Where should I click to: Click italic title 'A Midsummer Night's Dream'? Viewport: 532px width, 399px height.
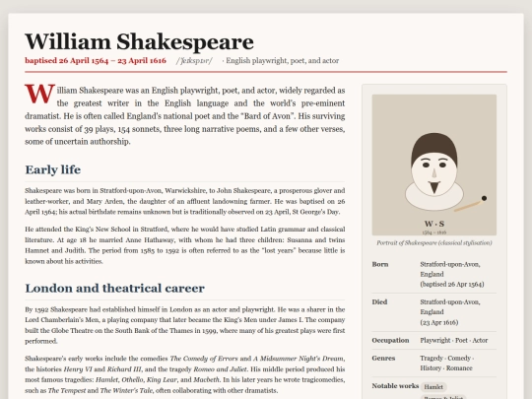(x=299, y=359)
